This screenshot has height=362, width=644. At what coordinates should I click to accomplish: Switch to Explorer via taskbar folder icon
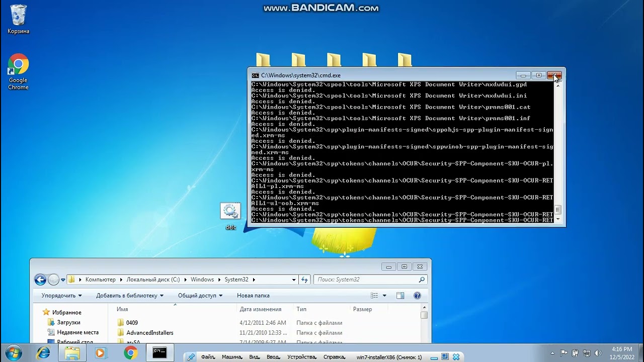point(72,353)
